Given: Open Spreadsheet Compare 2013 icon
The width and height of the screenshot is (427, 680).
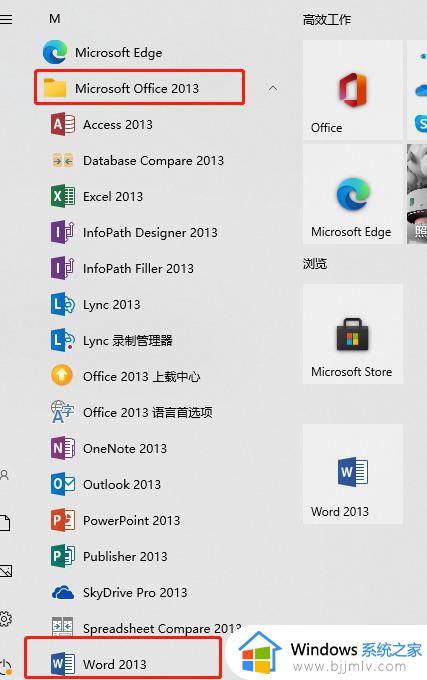Looking at the screenshot, I should pyautogui.click(x=63, y=627).
